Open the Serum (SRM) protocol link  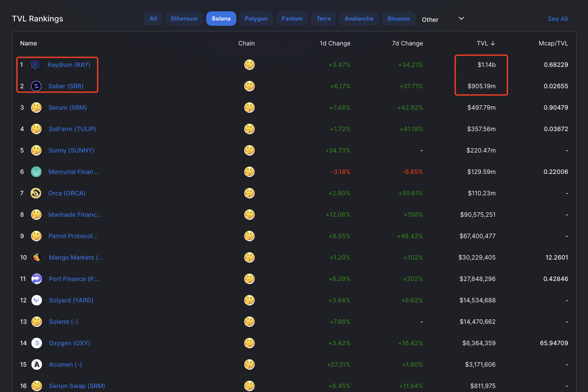68,108
